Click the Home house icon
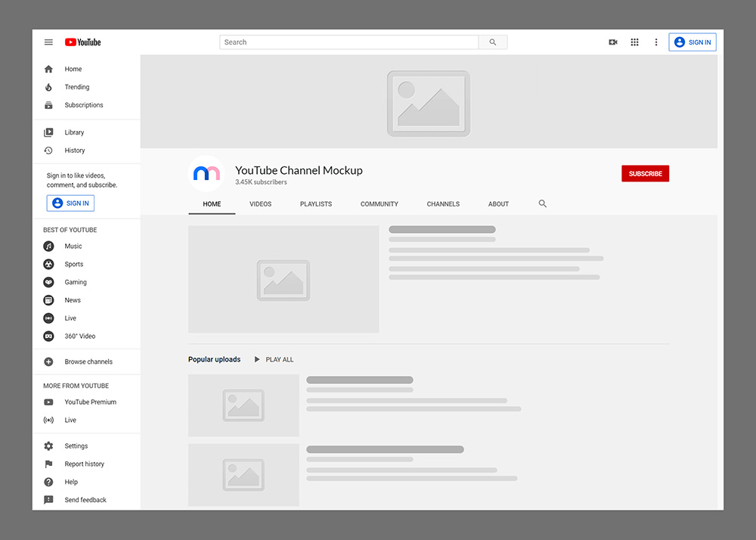 coord(48,69)
